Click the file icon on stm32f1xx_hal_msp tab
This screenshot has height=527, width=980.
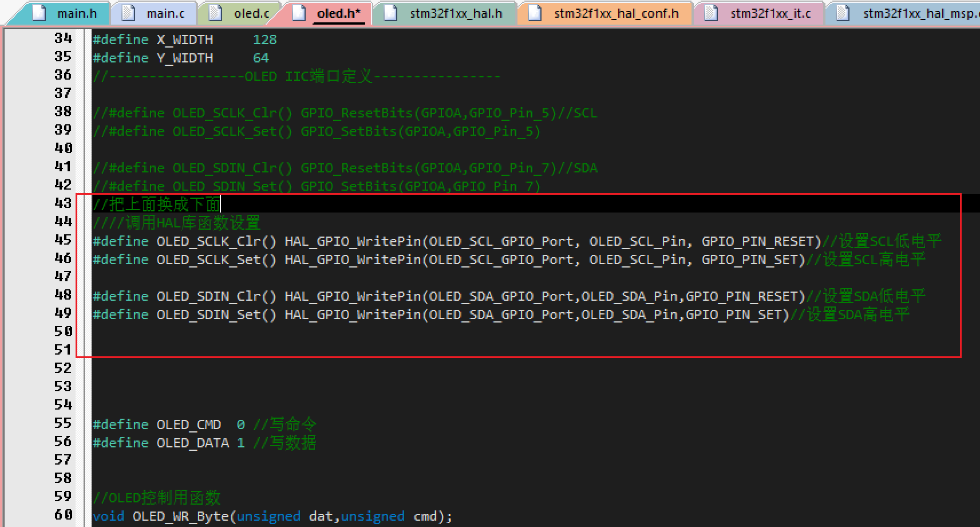tap(843, 13)
